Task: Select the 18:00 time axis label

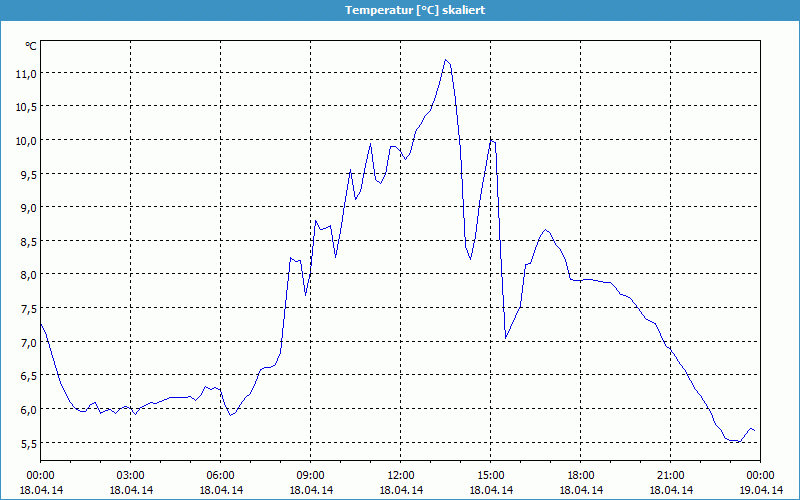Action: [580, 475]
